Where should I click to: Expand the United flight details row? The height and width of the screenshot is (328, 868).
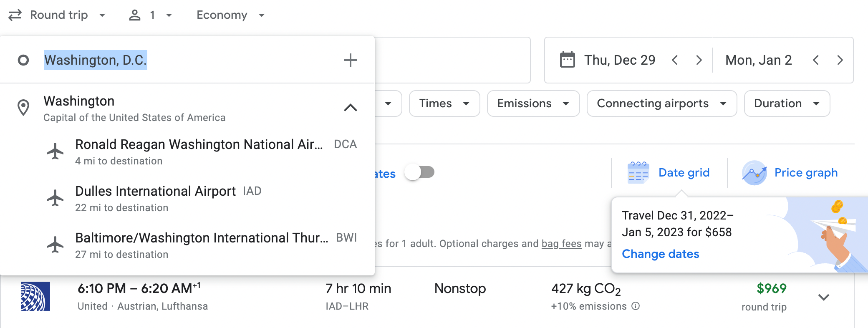click(823, 297)
